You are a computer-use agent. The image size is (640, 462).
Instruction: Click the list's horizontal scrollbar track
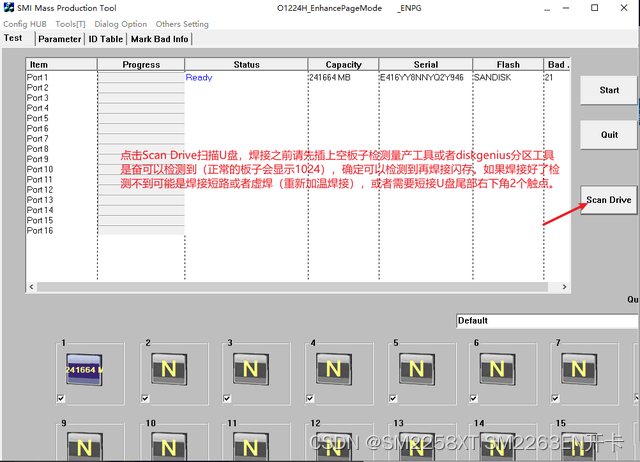coord(292,287)
